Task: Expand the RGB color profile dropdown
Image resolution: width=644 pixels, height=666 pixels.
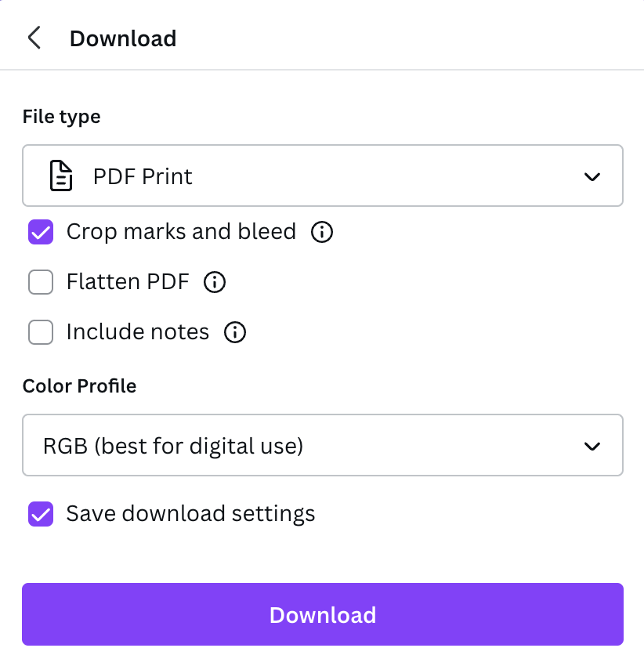Action: pyautogui.click(x=323, y=445)
